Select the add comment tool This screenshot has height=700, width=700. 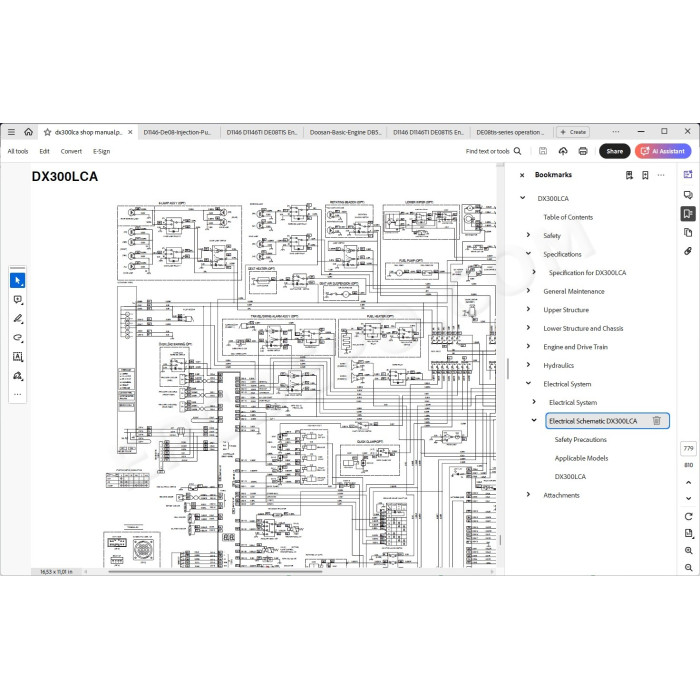click(17, 300)
